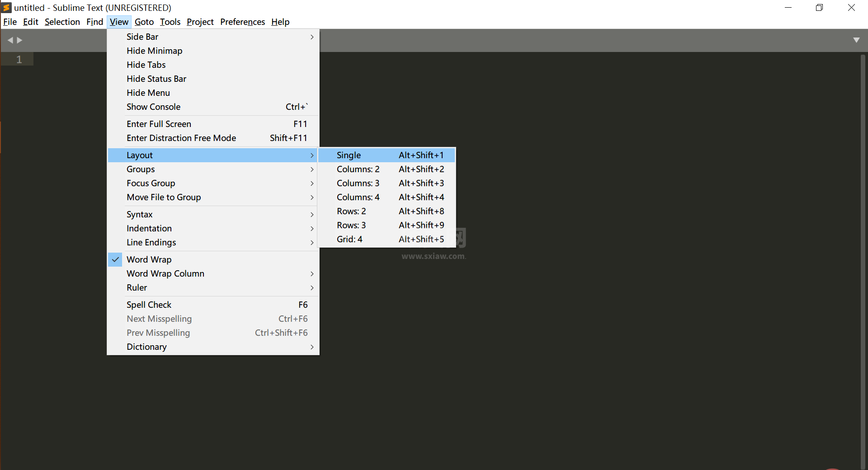Minimize the Sublime Text window

click(788, 8)
